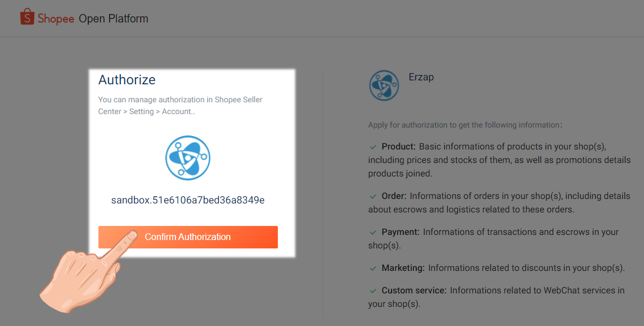Click the 'Authorize' heading
Screen dimensions: 644x326
(127, 80)
